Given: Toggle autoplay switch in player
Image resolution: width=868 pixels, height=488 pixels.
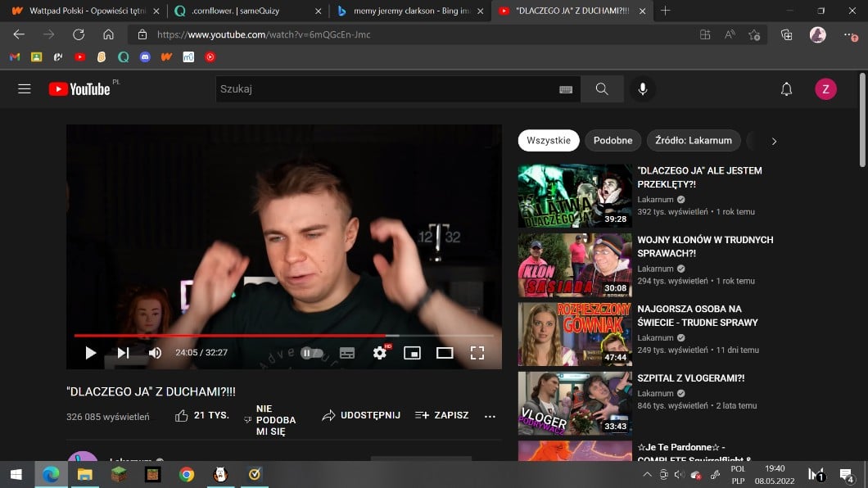Looking at the screenshot, I should point(310,353).
